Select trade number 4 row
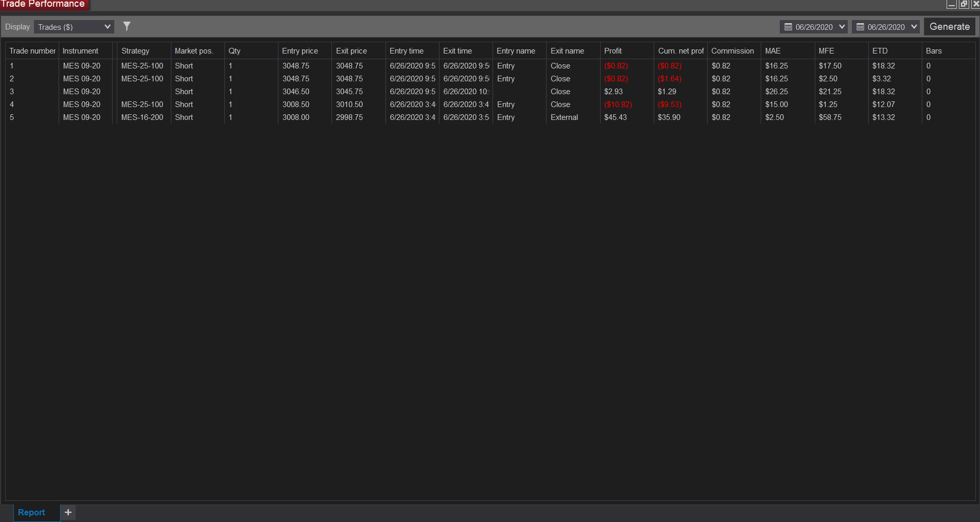Screen dimensions: 980x522 (x=490, y=105)
